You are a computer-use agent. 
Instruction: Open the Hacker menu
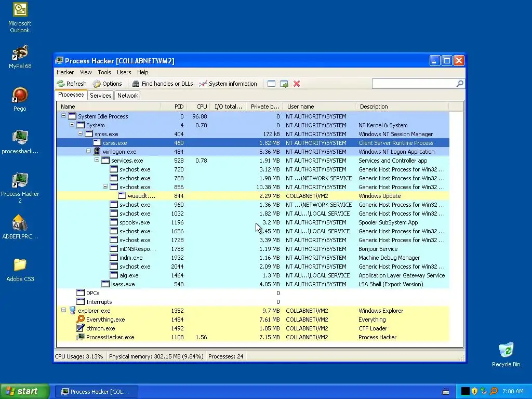[x=65, y=72]
